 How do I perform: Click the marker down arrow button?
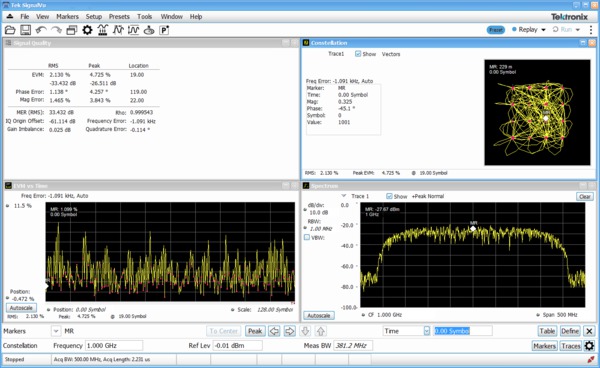pos(305,331)
